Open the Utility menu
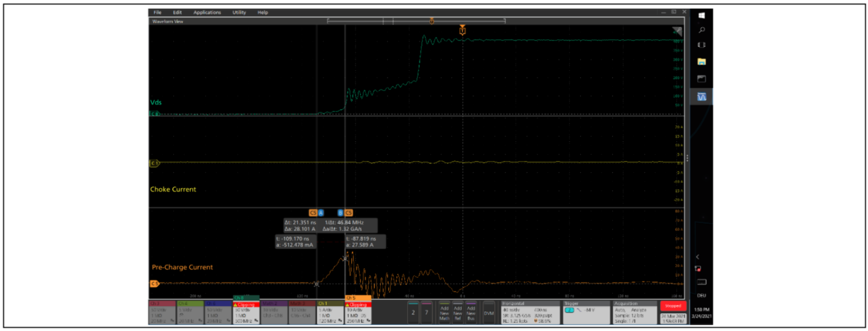The height and width of the screenshot is (331, 868). pyautogui.click(x=239, y=12)
